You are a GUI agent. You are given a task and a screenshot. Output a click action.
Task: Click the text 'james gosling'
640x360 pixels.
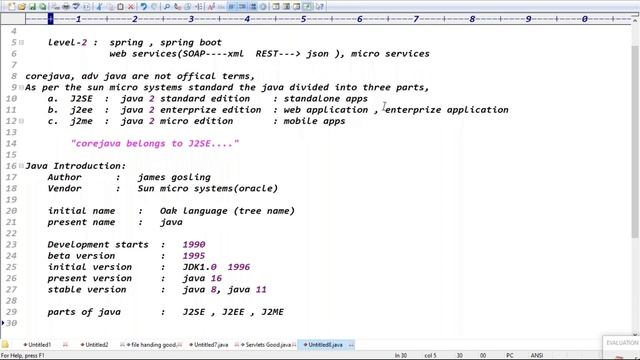(x=174, y=178)
